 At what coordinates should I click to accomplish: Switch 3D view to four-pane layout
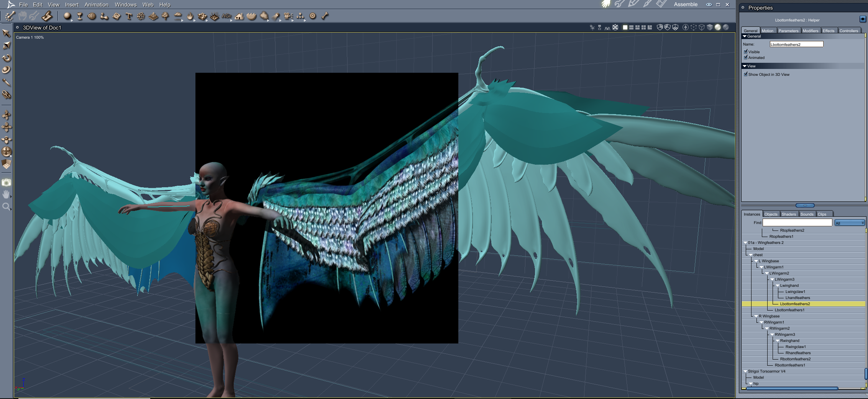[643, 28]
